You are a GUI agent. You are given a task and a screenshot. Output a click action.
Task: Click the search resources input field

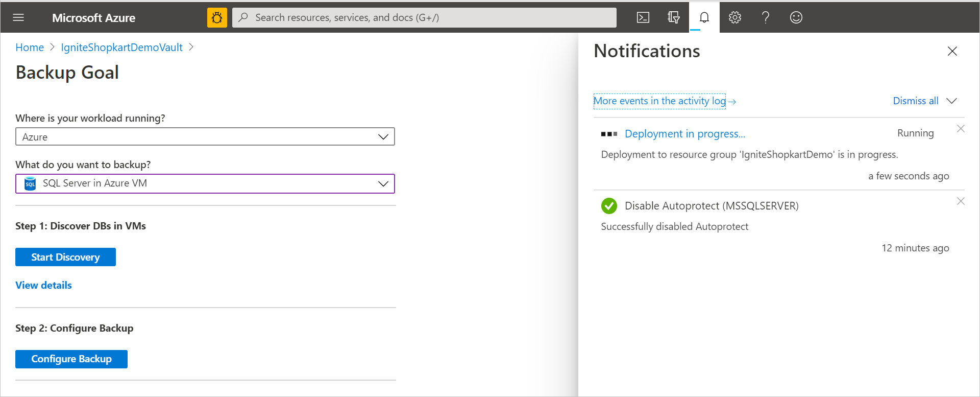pyautogui.click(x=424, y=18)
